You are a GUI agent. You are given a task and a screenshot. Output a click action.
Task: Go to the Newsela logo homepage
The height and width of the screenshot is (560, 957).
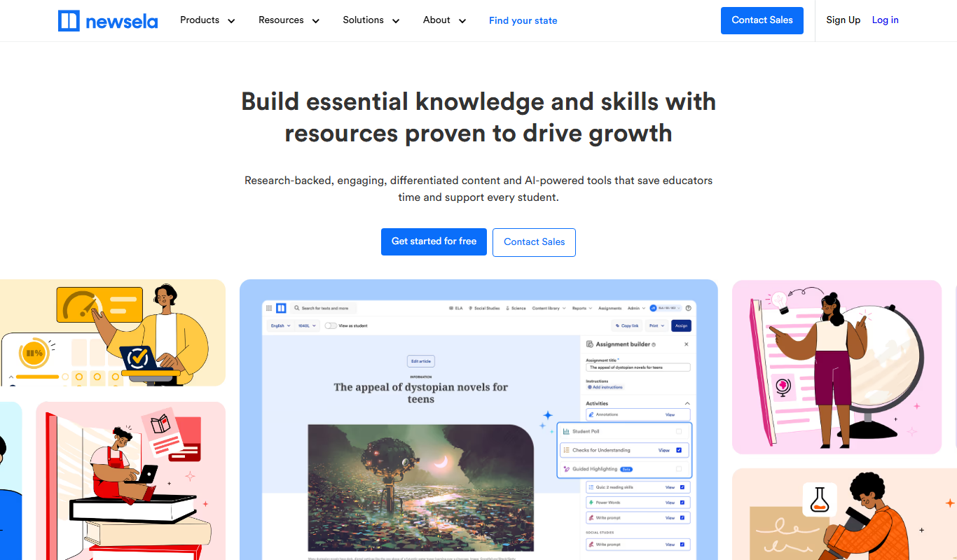(x=108, y=21)
